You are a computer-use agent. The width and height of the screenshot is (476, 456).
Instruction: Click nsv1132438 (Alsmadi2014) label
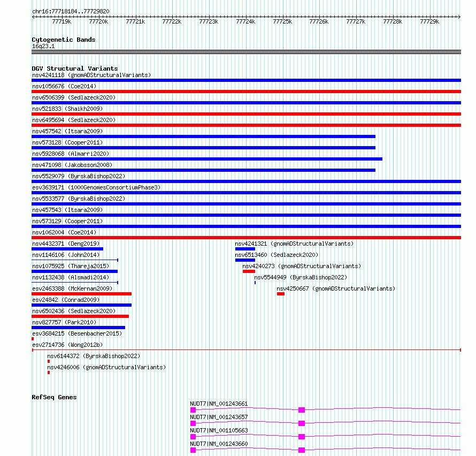click(71, 277)
